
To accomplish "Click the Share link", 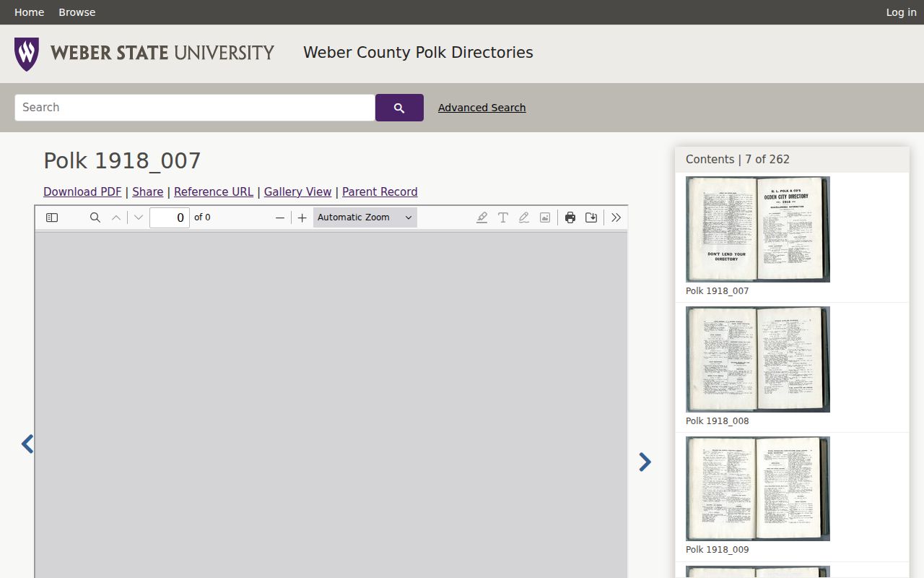I will pyautogui.click(x=147, y=191).
